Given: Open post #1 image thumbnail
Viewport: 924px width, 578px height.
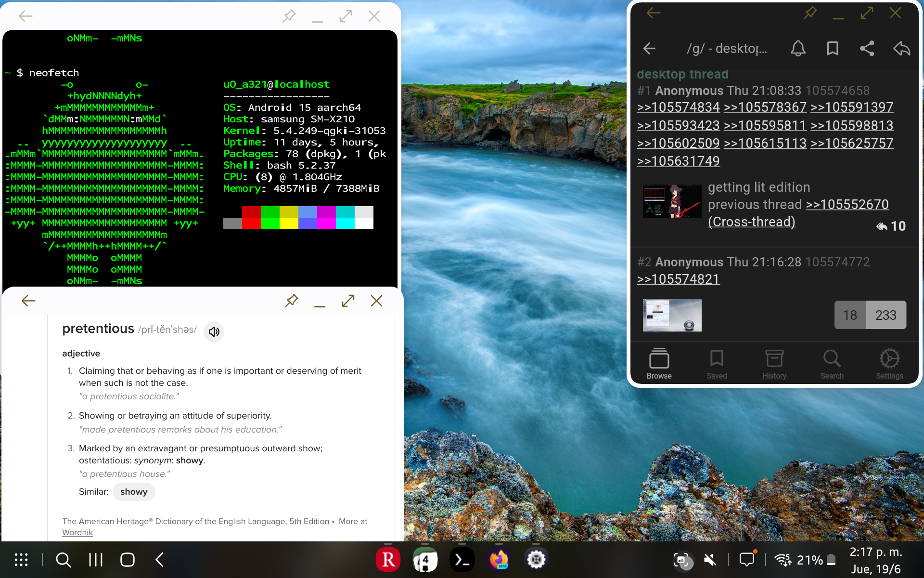Looking at the screenshot, I should (672, 201).
